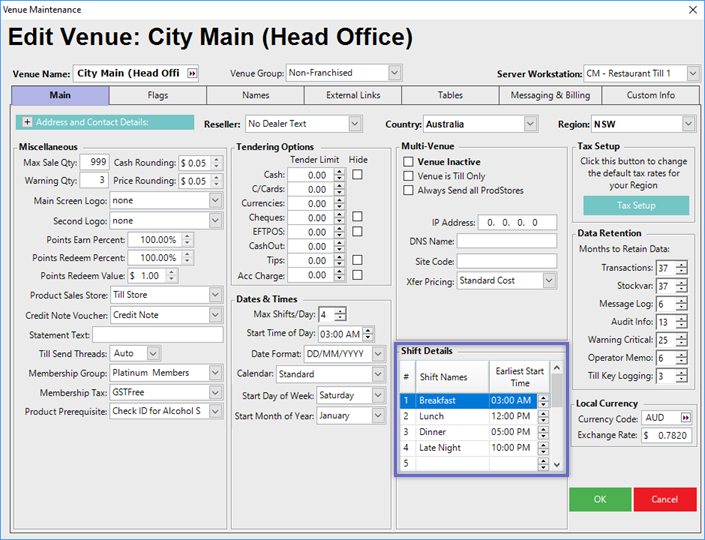The width and height of the screenshot is (705, 540).
Task: Open the Messaging & Billing tab
Action: [x=552, y=96]
